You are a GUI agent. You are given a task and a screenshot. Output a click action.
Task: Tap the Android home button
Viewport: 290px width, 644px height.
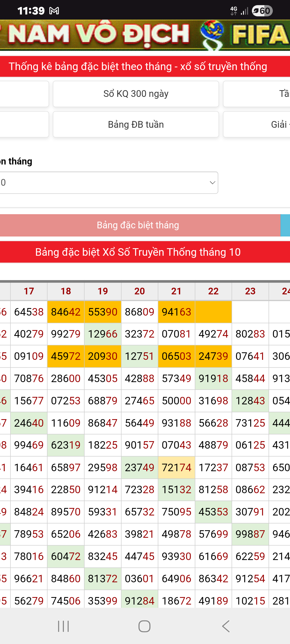[144, 626]
